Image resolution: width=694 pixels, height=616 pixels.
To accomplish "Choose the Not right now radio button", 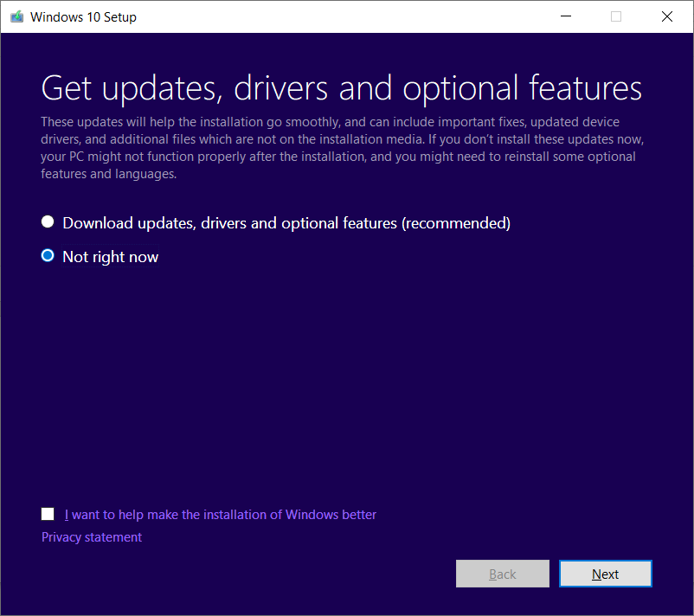I will [x=48, y=256].
